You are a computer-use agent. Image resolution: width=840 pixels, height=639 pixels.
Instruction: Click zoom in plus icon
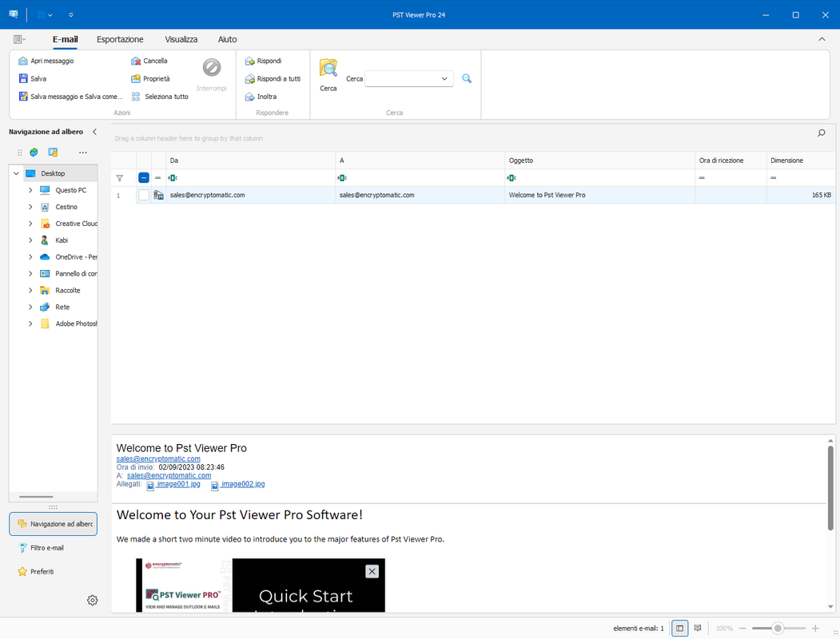pos(815,629)
